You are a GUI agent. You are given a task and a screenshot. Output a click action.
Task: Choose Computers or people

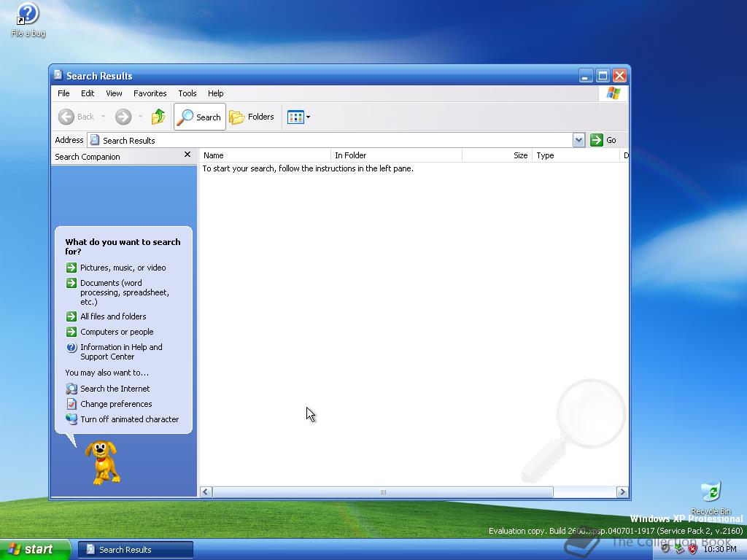pos(109,332)
